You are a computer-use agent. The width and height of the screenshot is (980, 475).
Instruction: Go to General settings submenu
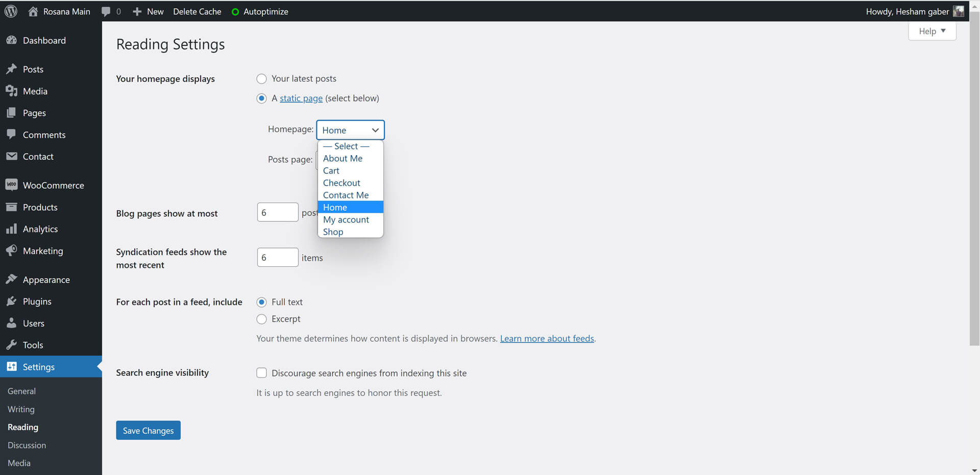[x=21, y=391]
